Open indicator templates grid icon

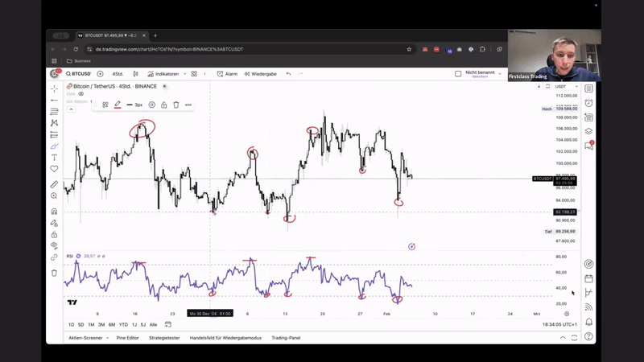(x=194, y=74)
